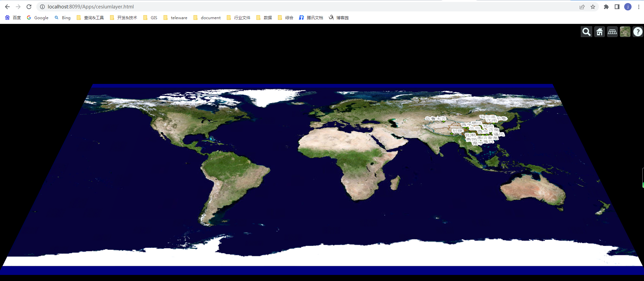Open the navigation help button
Image resolution: width=644 pixels, height=281 pixels.
pos(638,32)
